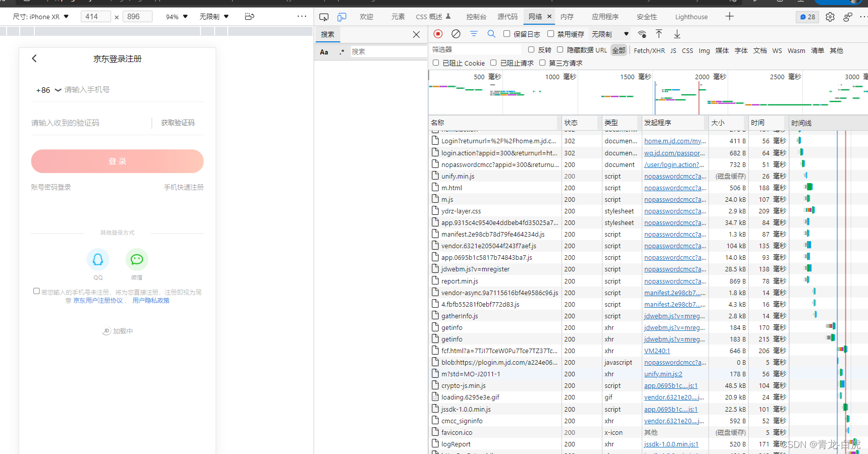Viewport: 868px width, 454px height.
Task: Toggle match case Aa in search
Action: [x=324, y=52]
